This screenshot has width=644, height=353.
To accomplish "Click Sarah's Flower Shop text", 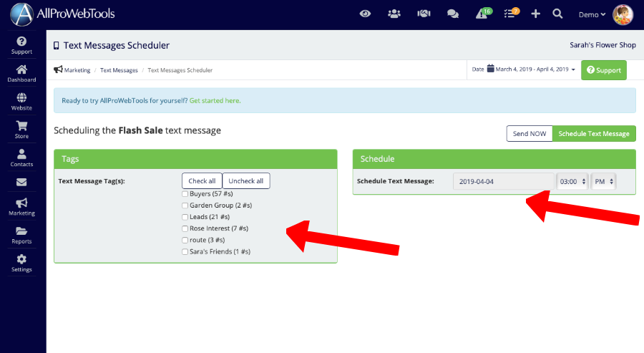I will tap(602, 45).
